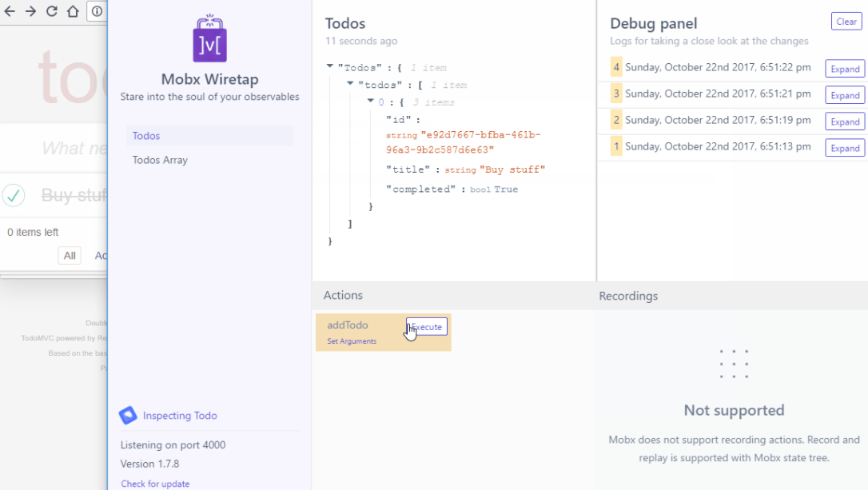Click the Mobx Wiretap logo
Image resolution: width=868 pixels, height=490 pixels.
tap(209, 39)
